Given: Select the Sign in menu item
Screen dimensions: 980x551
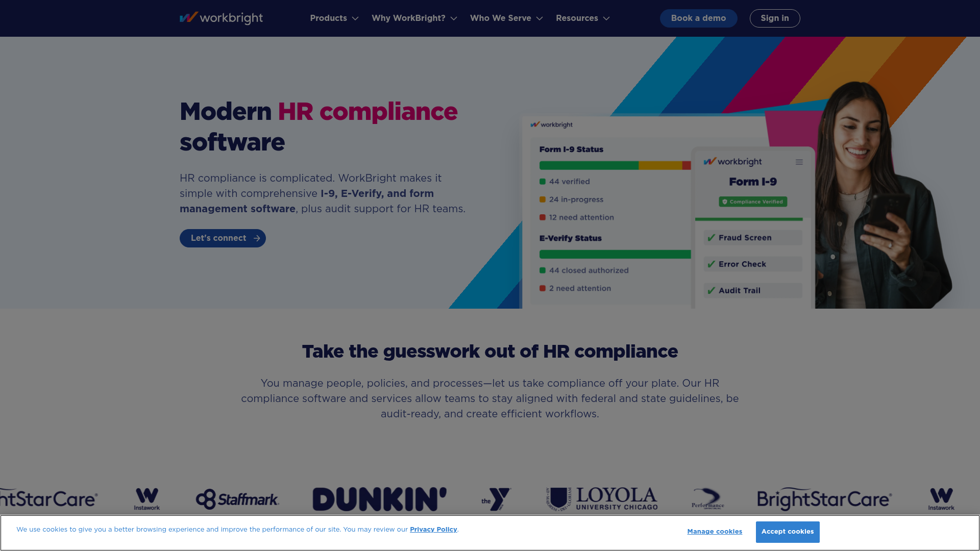Looking at the screenshot, I should pyautogui.click(x=774, y=18).
